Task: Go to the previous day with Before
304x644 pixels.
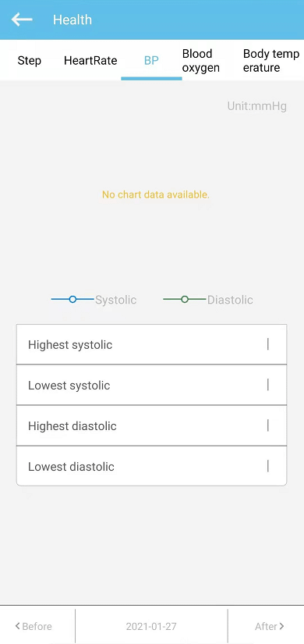Action: 34,626
